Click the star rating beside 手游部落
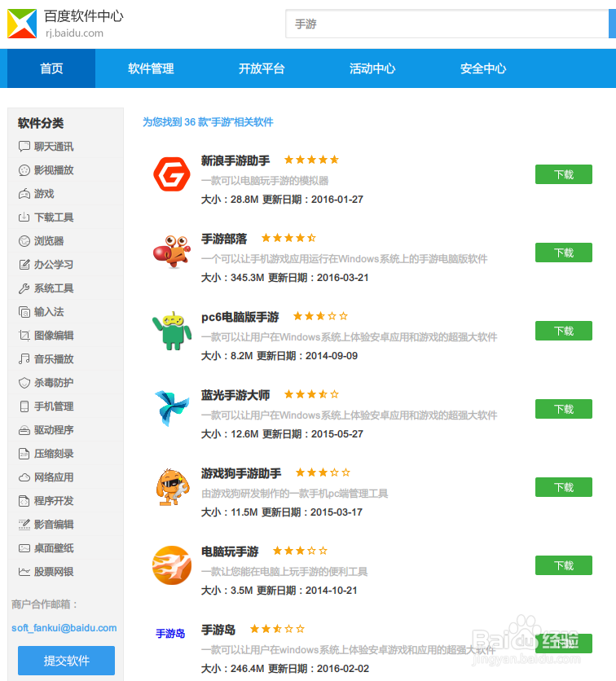 click(x=288, y=238)
